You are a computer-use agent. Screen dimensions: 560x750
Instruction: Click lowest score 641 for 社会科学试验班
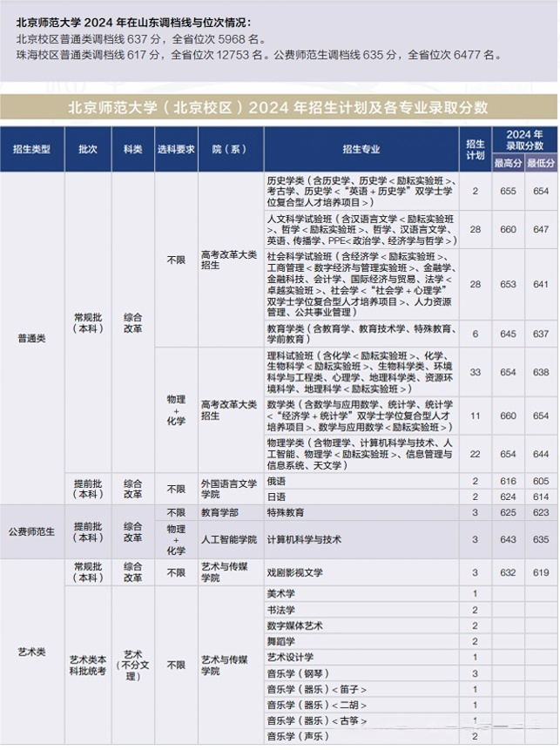[x=541, y=284]
